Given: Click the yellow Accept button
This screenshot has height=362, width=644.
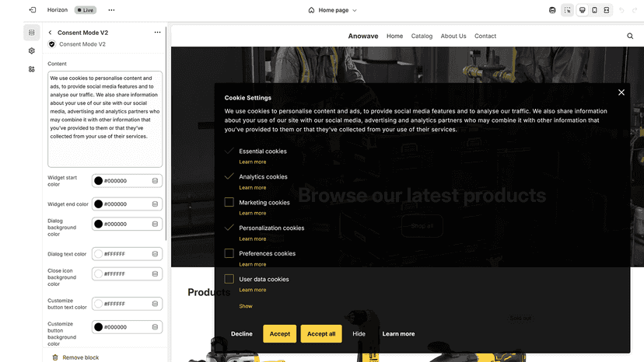Looking at the screenshot, I should (280, 334).
